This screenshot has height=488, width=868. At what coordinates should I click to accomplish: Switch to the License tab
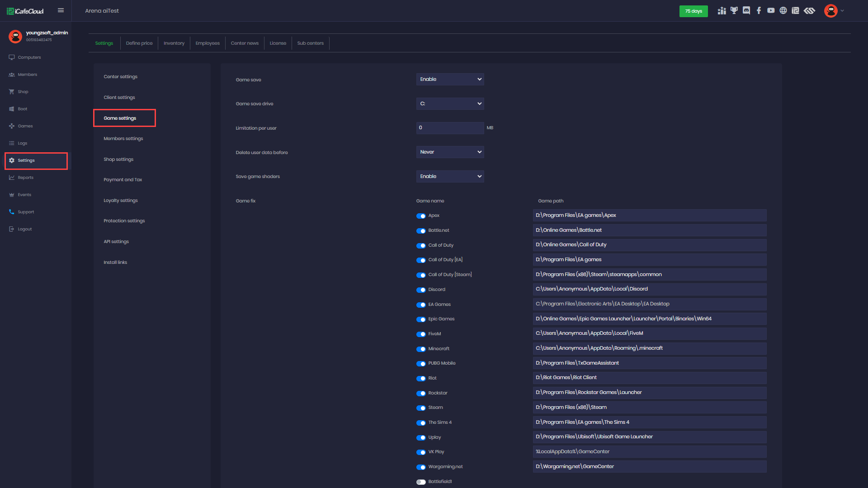278,43
